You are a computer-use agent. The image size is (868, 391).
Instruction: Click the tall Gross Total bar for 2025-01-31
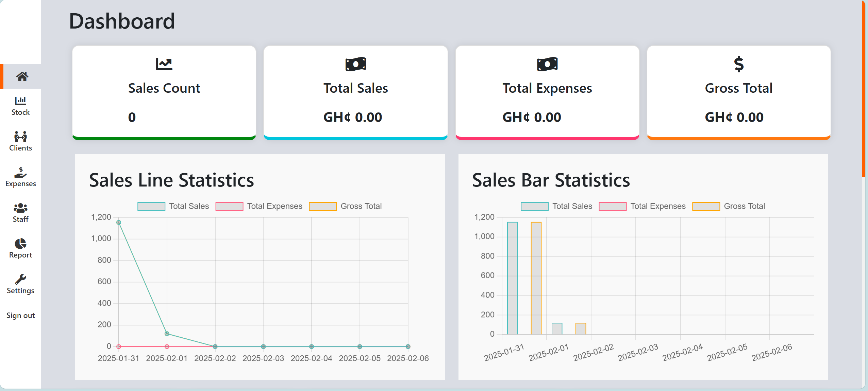[x=536, y=278]
